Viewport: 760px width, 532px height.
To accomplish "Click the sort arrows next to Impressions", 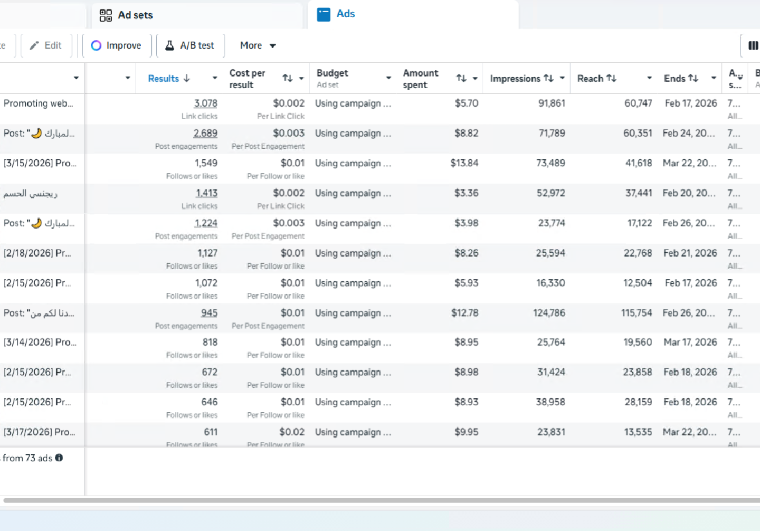I will pos(549,78).
